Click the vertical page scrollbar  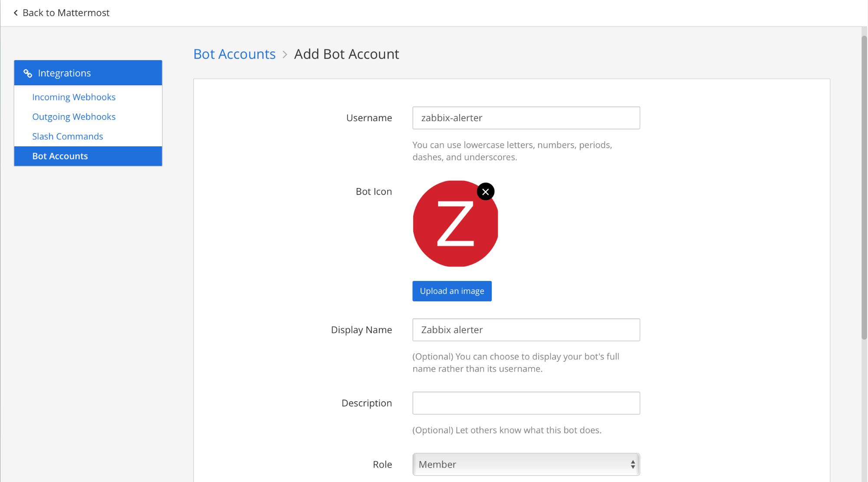[x=864, y=187]
